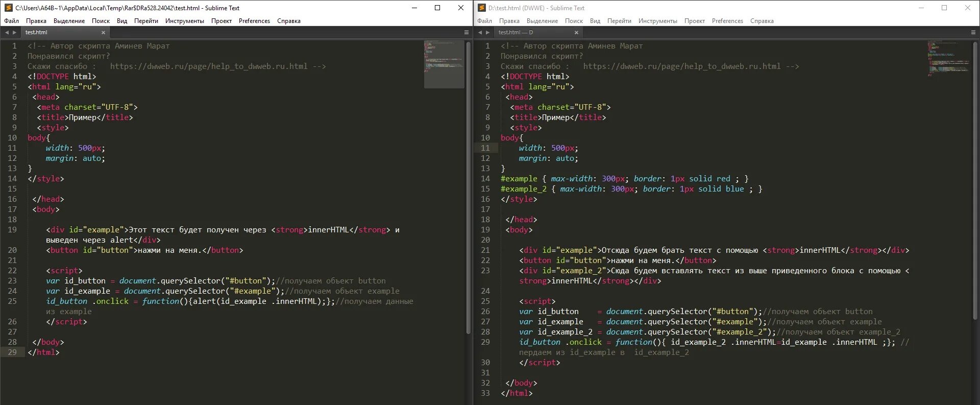Open the Правка menu in left window
The height and width of the screenshot is (405, 980).
pyautogui.click(x=36, y=21)
